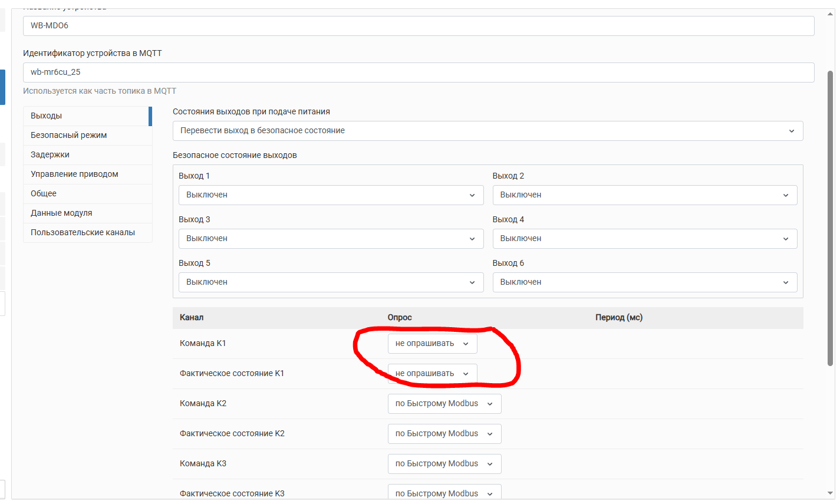Select the Управление приводом tab
840x504 pixels.
pyautogui.click(x=87, y=174)
